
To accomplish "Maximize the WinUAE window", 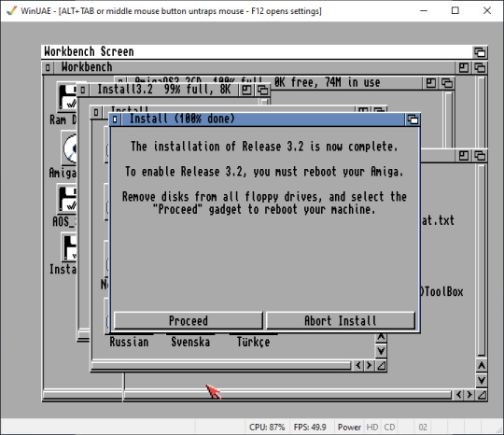I will (x=455, y=10).
